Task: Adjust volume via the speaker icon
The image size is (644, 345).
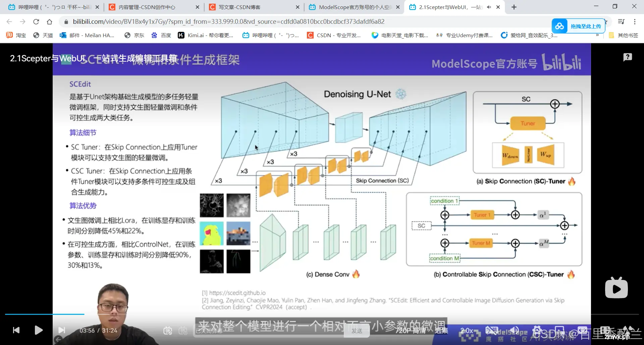Action: pyautogui.click(x=514, y=331)
